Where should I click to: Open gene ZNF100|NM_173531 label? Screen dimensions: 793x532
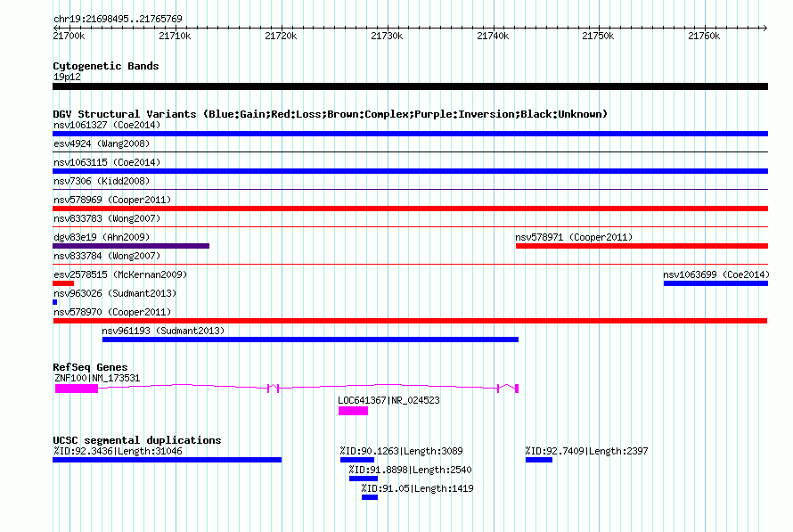click(x=98, y=378)
